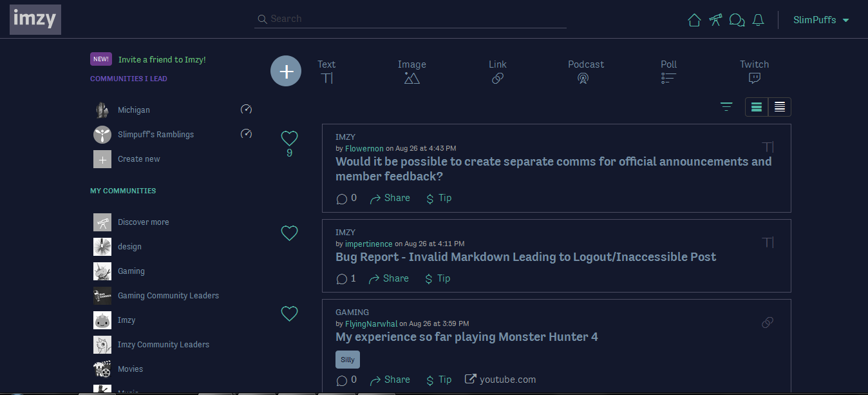Tip the Monster Hunter 4 post
This screenshot has height=395, width=868.
[x=439, y=380]
